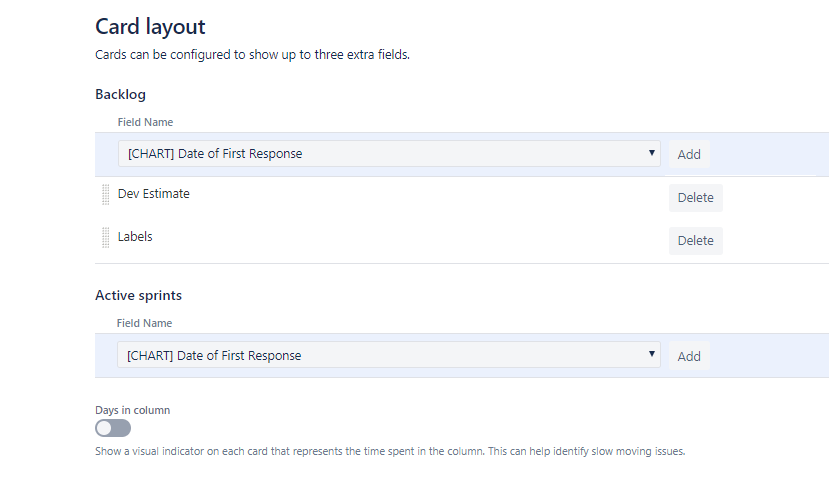Delete the Dev Estimate field
829x503 pixels.
696,197
